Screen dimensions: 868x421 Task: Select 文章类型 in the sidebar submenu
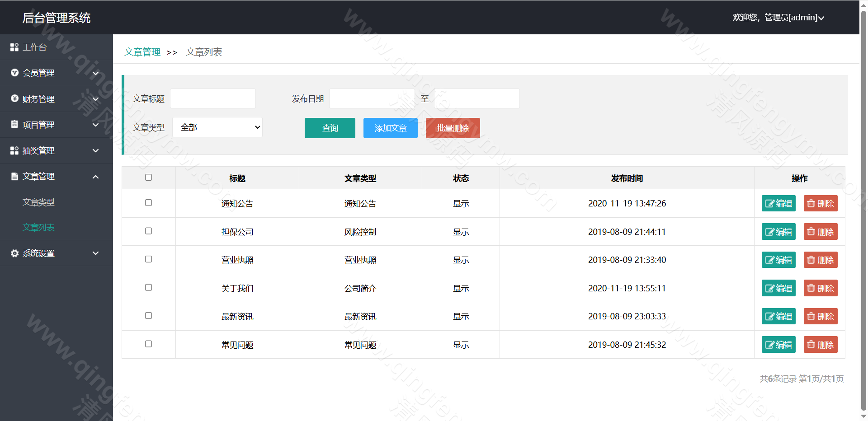tap(38, 202)
